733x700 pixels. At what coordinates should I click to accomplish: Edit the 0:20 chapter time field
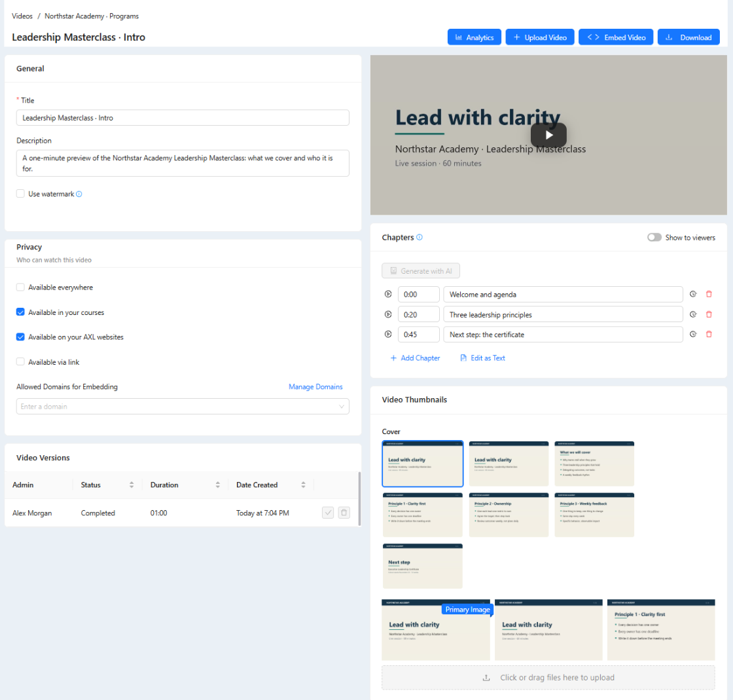[419, 314]
